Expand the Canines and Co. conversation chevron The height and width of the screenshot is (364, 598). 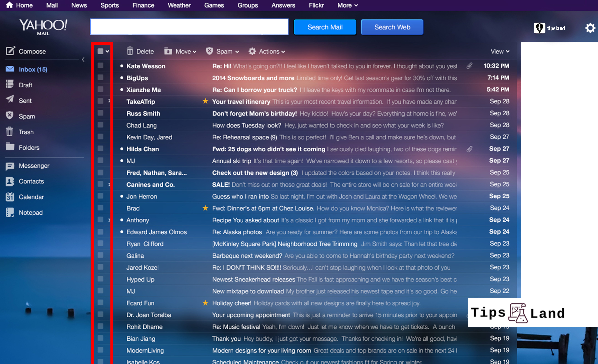point(109,185)
